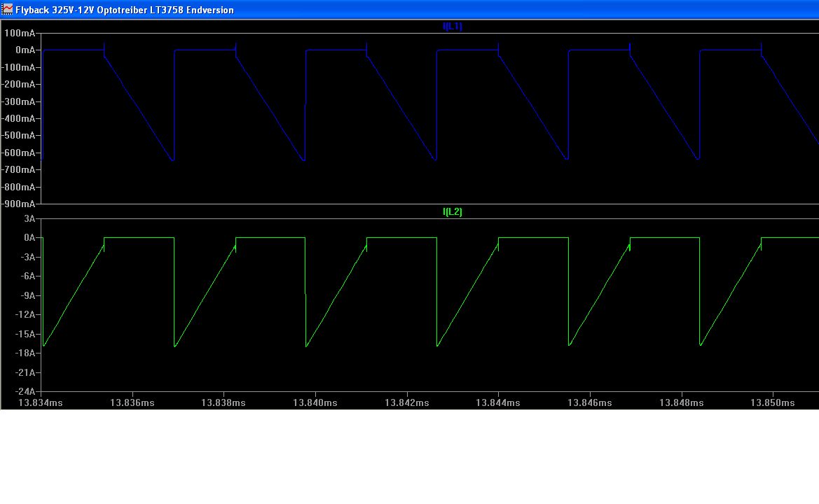Click the -24A axis label
819x504 pixels.
point(25,391)
